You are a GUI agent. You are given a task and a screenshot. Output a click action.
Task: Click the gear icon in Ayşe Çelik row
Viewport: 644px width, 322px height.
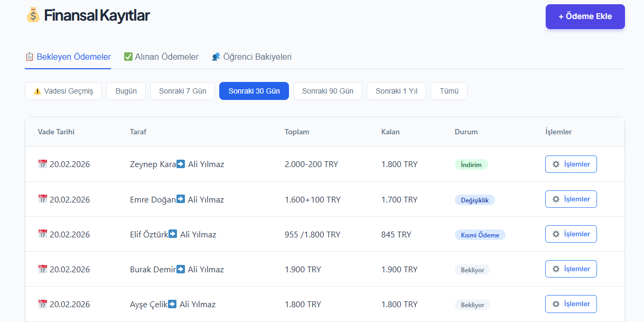point(556,304)
